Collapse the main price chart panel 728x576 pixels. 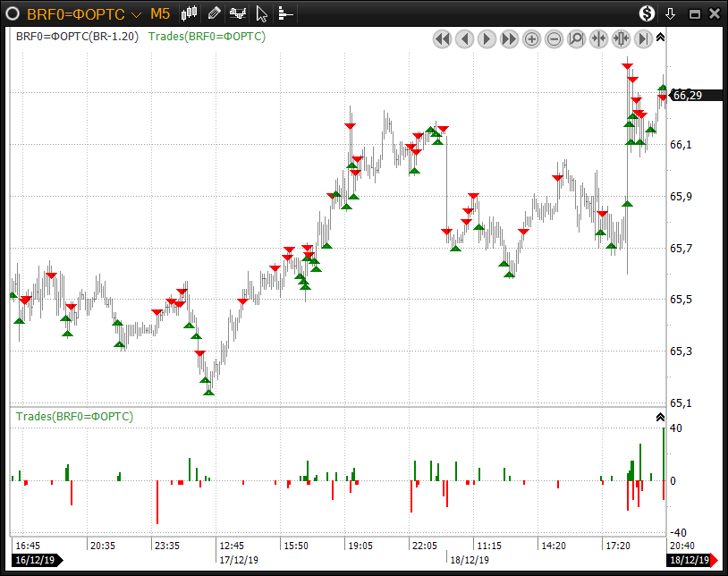[660, 38]
